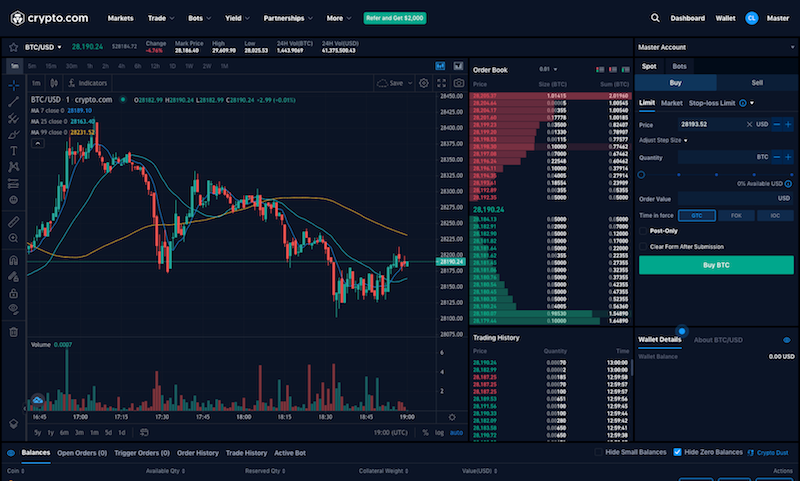Click the Crypto Dust icon link
Image resolution: width=800 pixels, height=481 pixels.
[768, 452]
